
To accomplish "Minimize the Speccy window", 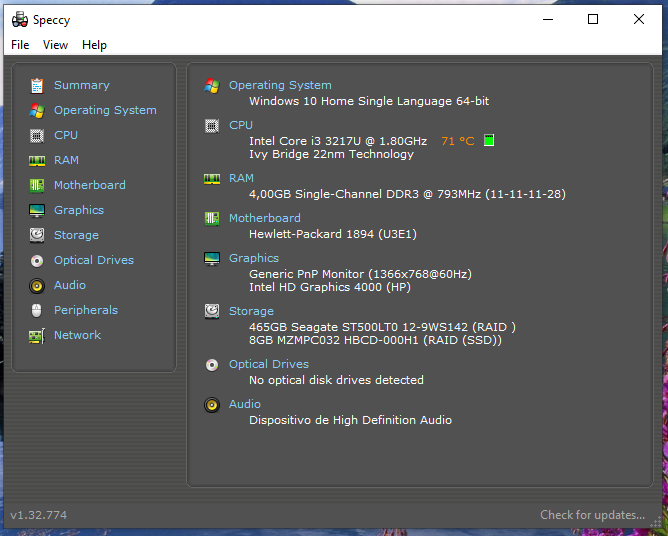I will tap(548, 19).
